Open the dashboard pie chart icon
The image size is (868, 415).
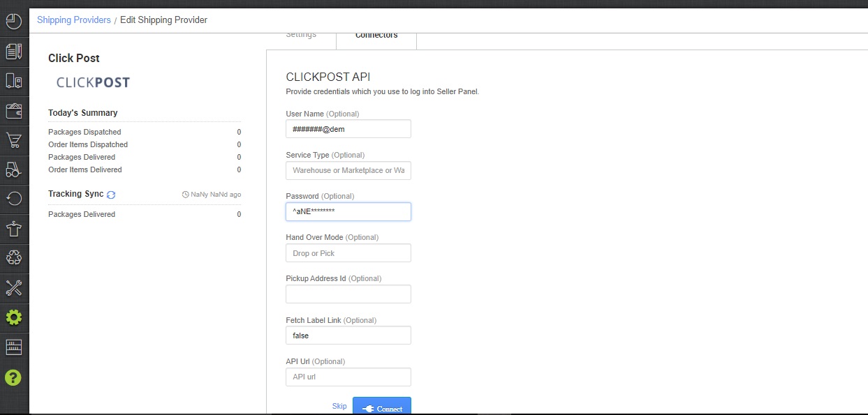pyautogui.click(x=14, y=22)
